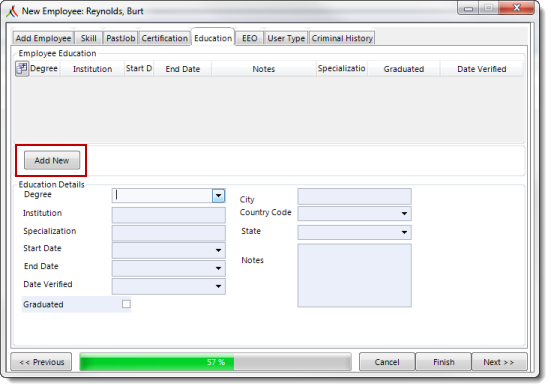Open the Start Date picker dropdown
Image resolution: width=551 pixels, height=389 pixels.
coord(218,250)
